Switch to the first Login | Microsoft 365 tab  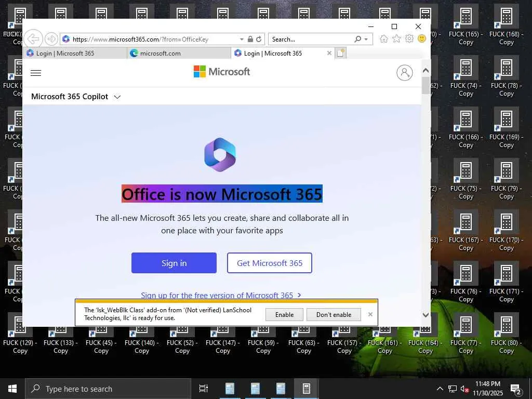click(75, 54)
